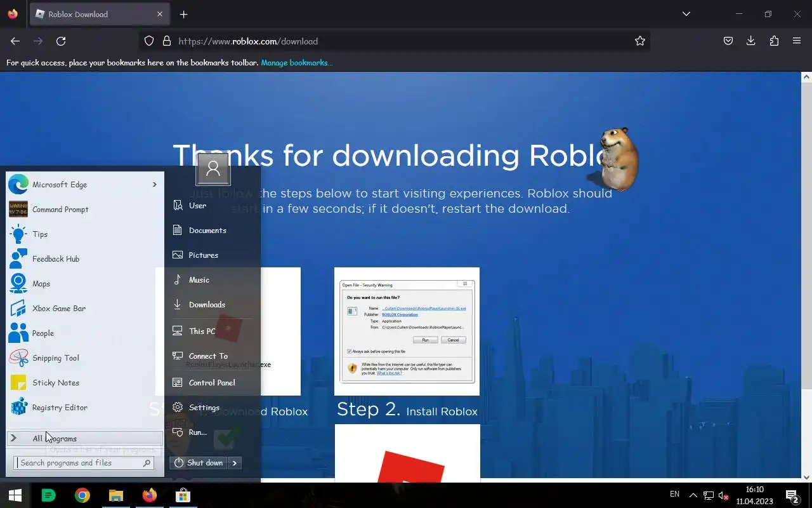
Task: Click the page scrollbar up arrow
Action: (x=807, y=77)
